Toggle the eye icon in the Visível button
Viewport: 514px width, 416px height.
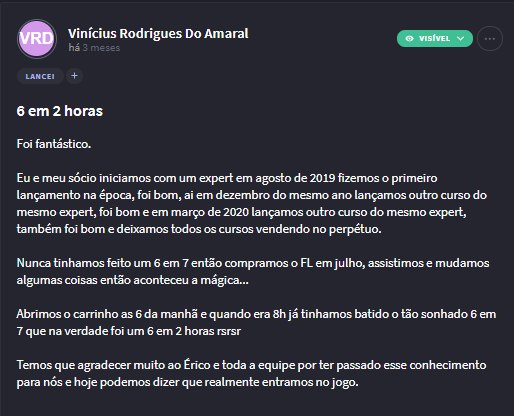[x=410, y=39]
